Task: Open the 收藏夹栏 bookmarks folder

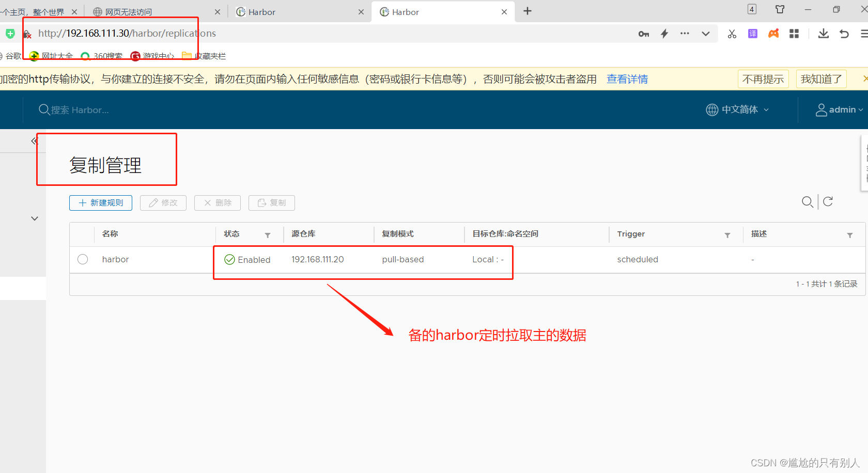Action: tap(204, 56)
